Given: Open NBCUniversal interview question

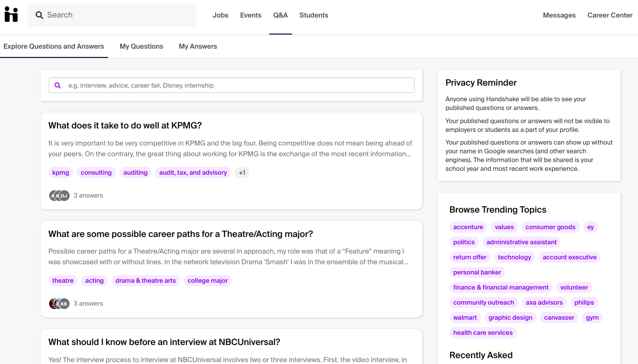Looking at the screenshot, I should click(164, 342).
